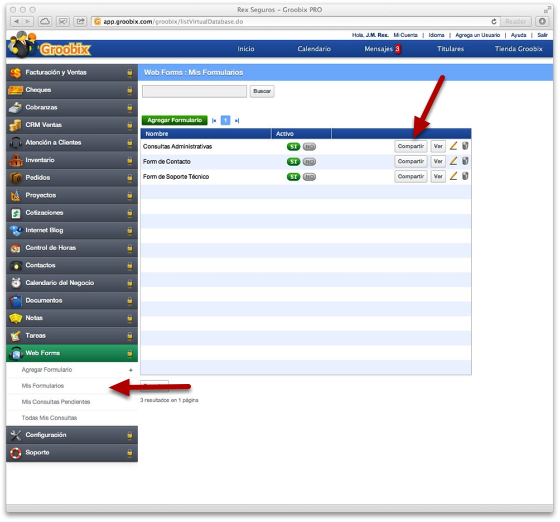Click the green Agregar Formulario button
Image resolution: width=560 pixels, height=522 pixels.
coord(174,120)
